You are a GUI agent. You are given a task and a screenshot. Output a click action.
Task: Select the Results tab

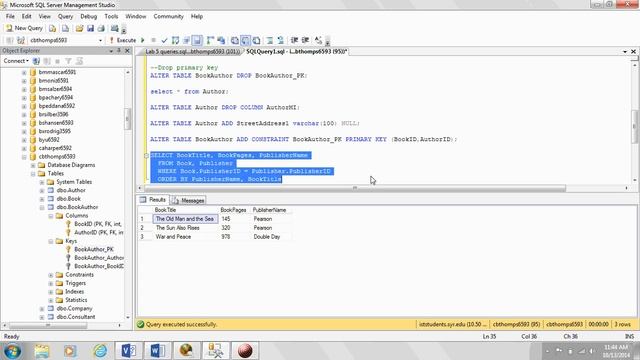[153, 200]
